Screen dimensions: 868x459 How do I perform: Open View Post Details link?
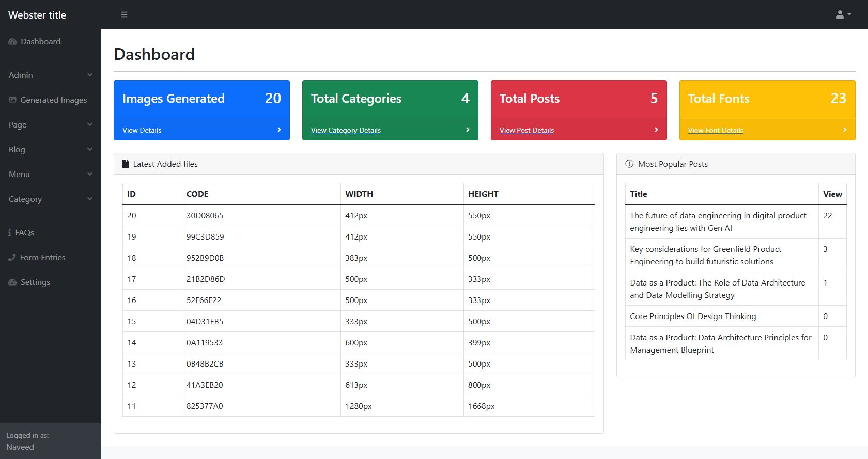(x=526, y=130)
